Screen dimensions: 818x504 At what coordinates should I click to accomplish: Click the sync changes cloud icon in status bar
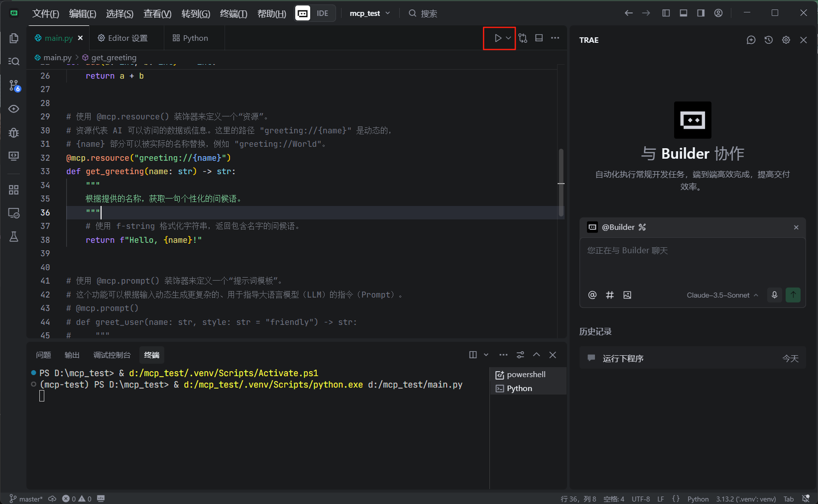(52, 499)
